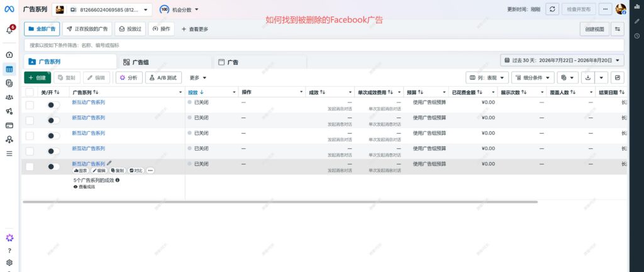This screenshot has height=272, width=644.
Task: Click 对比 button on hovered campaign row
Action: [136, 170]
